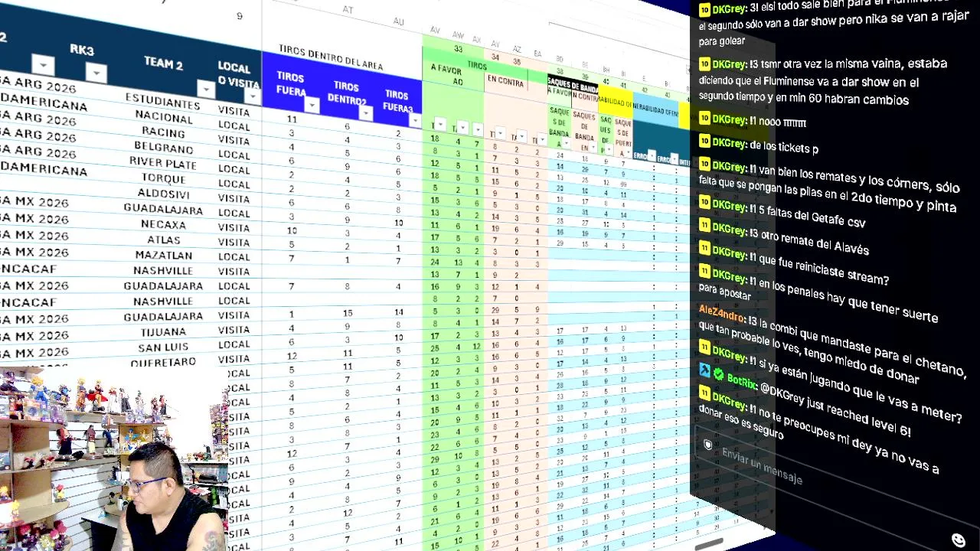This screenshot has width=980, height=551.
Task: Open the TIROS DENTRO2 filter dropdown
Action: (366, 112)
